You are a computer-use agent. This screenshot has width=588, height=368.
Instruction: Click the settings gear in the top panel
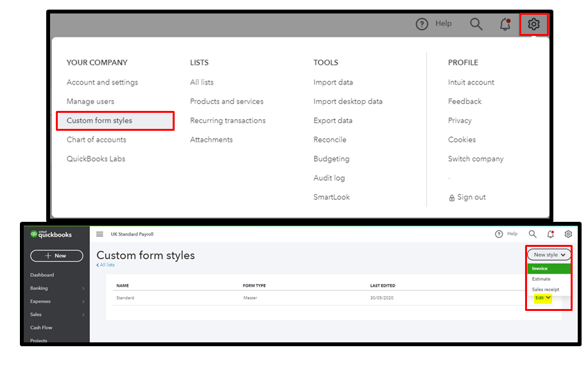[533, 24]
